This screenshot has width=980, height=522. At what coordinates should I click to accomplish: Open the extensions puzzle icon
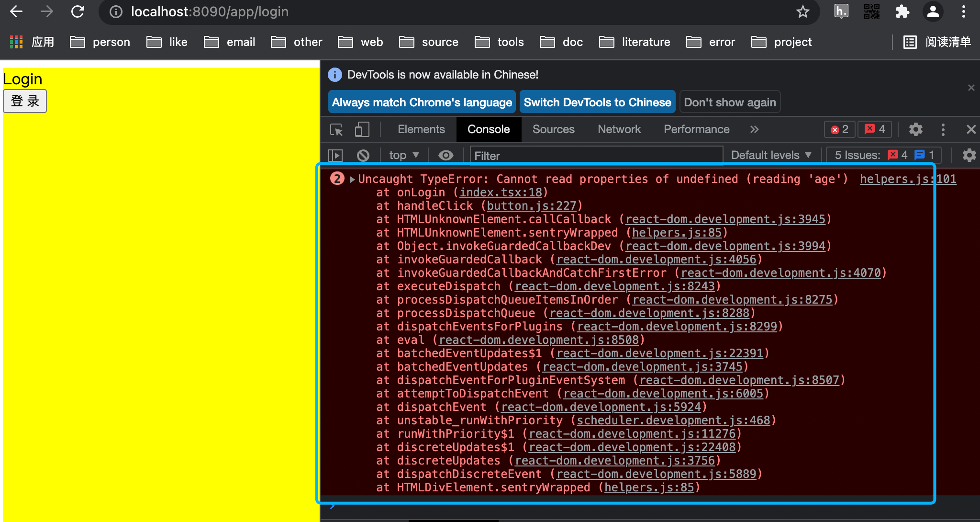click(902, 11)
